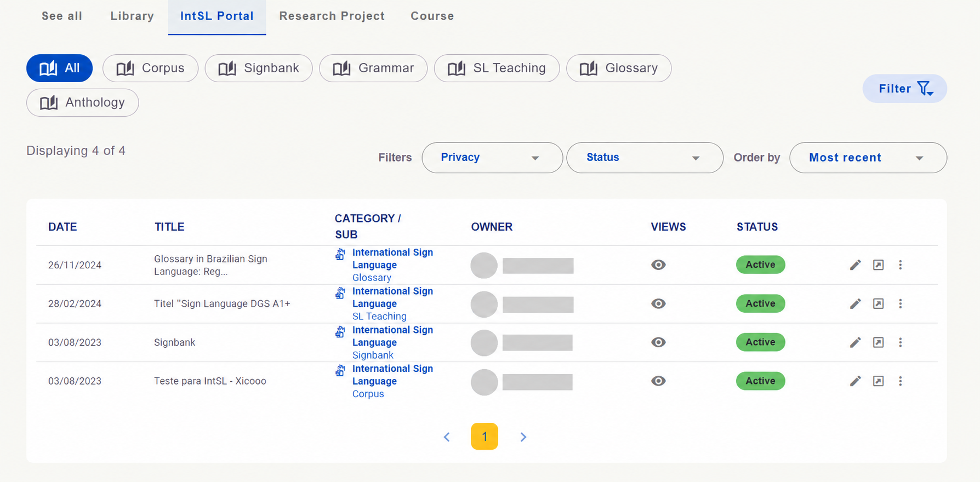This screenshot has height=482, width=980.
Task: Expand the Status filter dropdown
Action: tap(645, 158)
